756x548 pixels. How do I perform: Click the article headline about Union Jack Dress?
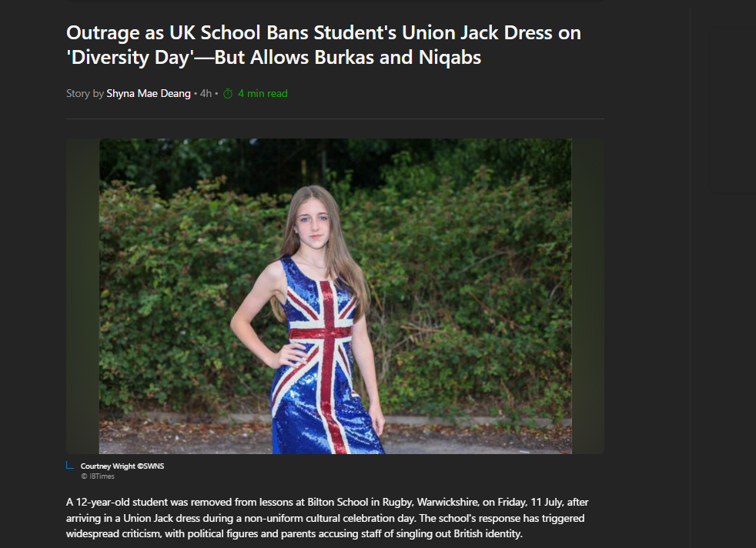(x=323, y=45)
